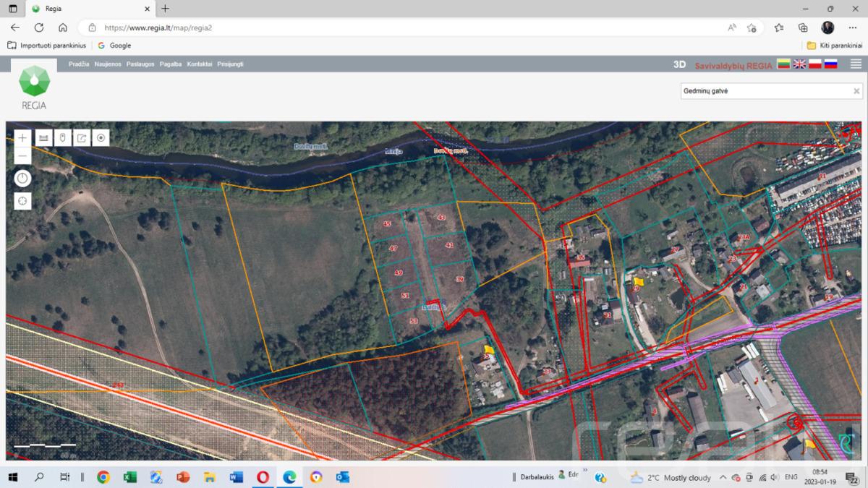This screenshot has height=488, width=868.
Task: Click the circular target layer tool
Action: [101, 137]
